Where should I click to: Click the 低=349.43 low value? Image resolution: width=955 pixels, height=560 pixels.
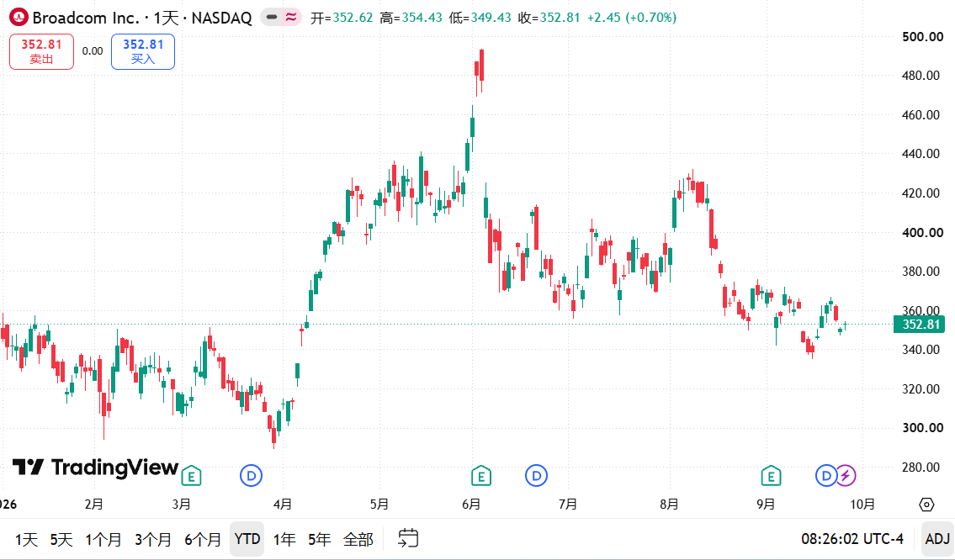coord(480,18)
